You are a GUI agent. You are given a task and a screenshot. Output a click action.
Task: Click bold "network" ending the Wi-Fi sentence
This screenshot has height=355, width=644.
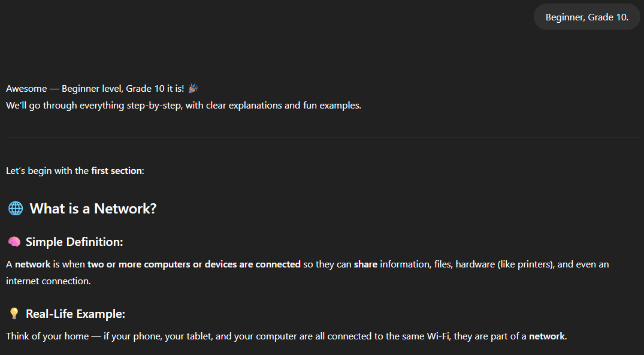click(546, 336)
